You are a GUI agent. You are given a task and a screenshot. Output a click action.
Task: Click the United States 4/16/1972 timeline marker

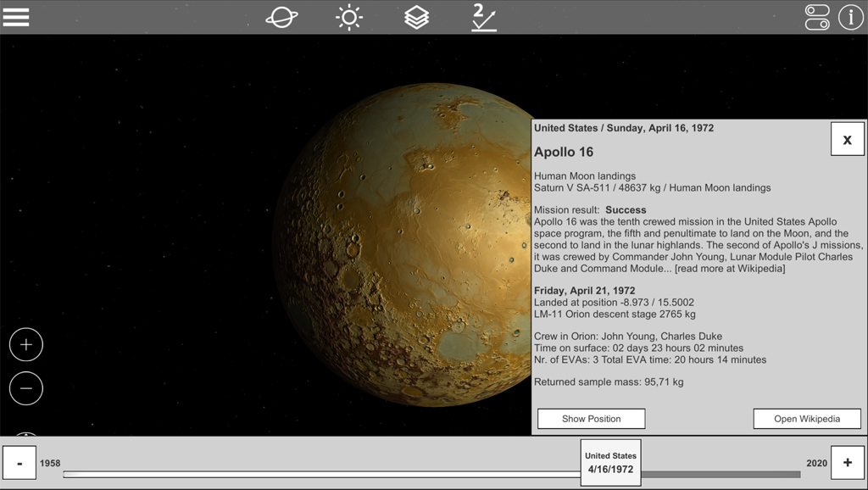click(x=610, y=463)
